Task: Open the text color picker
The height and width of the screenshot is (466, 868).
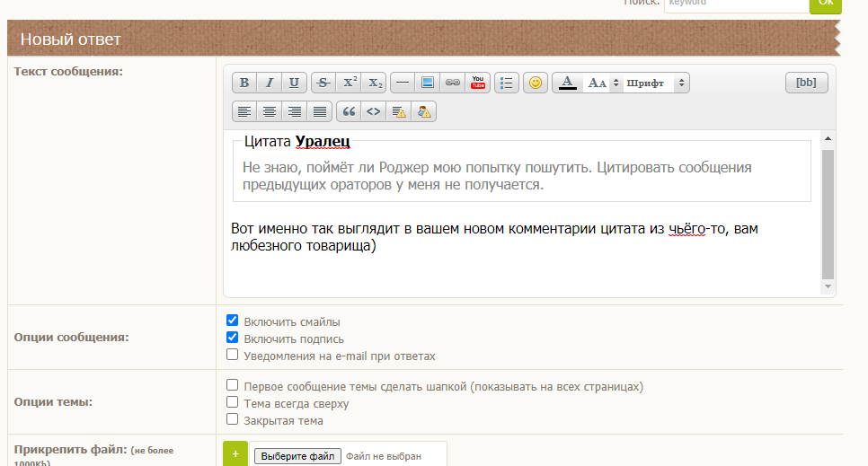Action: 566,83
